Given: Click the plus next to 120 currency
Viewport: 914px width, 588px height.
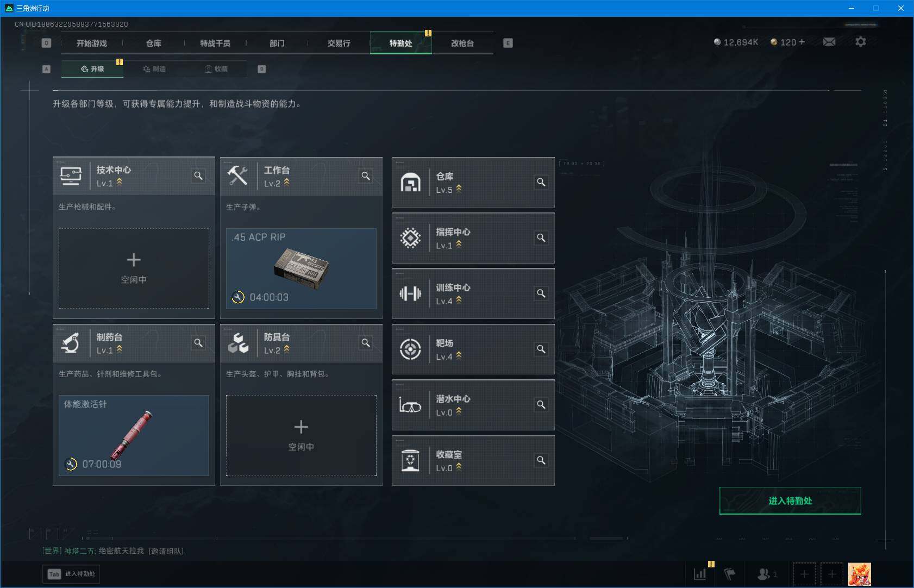Looking at the screenshot, I should pos(802,42).
